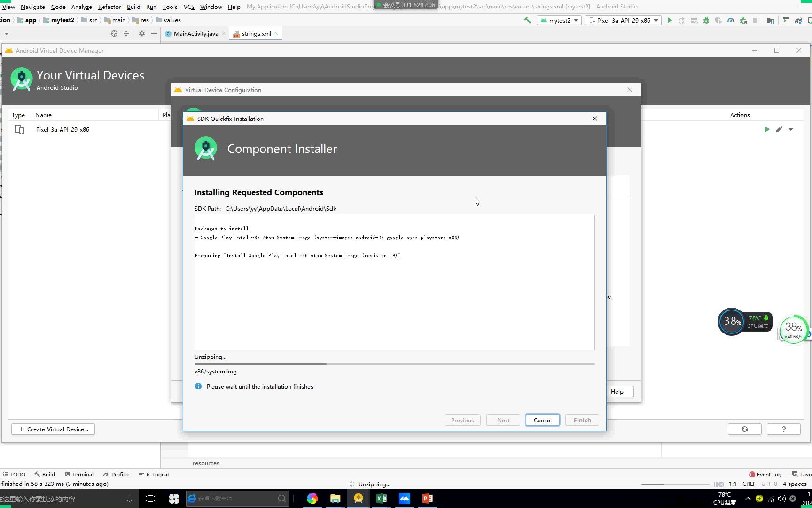Edit Pixel_3a_API_29_x86 with the pencil icon
Viewport: 812px width, 508px height.
click(779, 129)
